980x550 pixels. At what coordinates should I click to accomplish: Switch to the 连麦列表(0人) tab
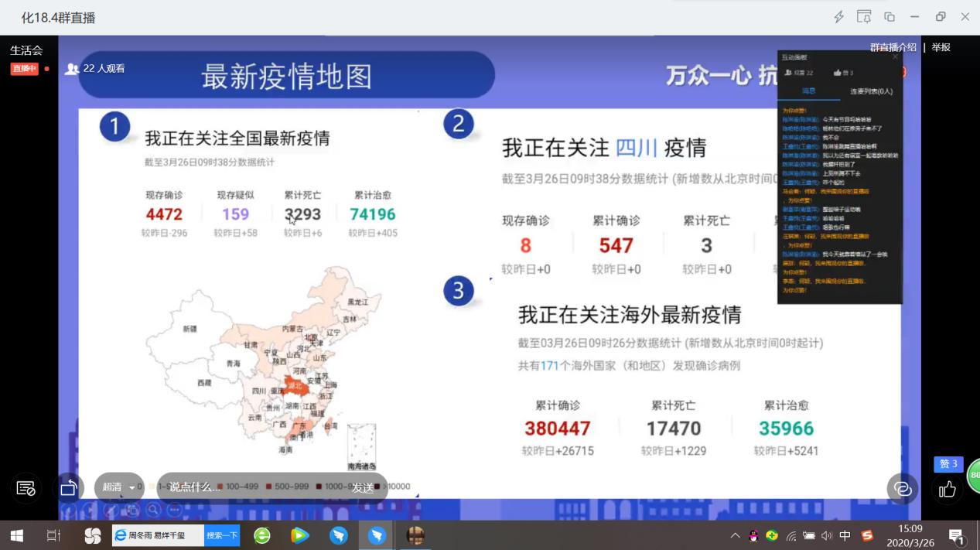[871, 91]
